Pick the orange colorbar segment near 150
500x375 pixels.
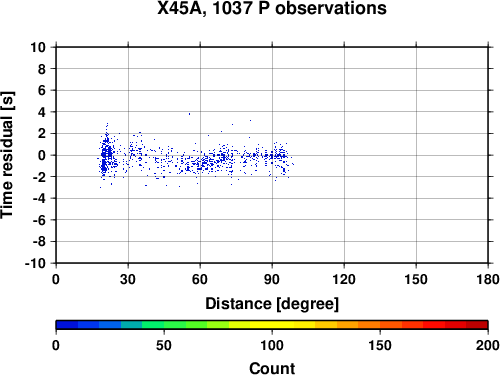369,325
